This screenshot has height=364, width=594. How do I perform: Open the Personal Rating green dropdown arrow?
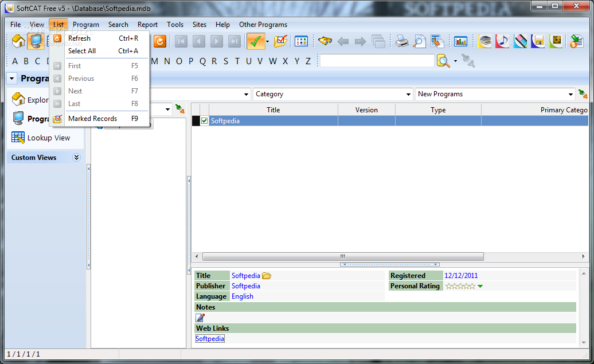click(480, 287)
